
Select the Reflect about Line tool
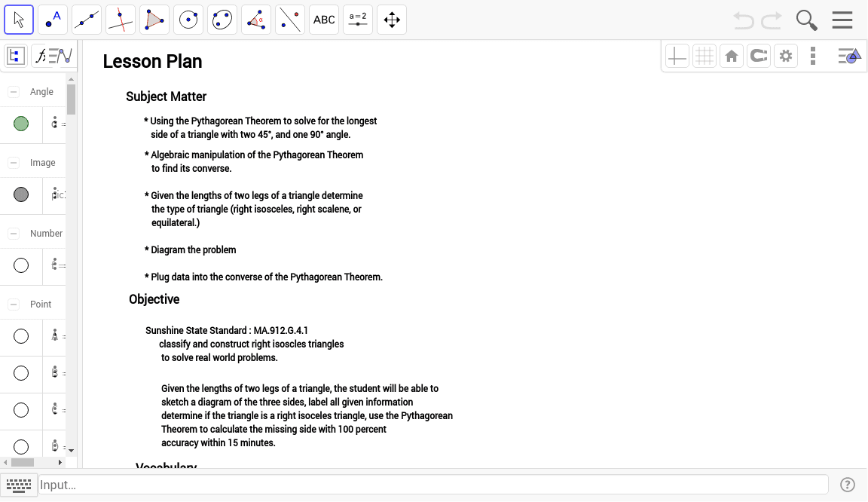(x=290, y=20)
